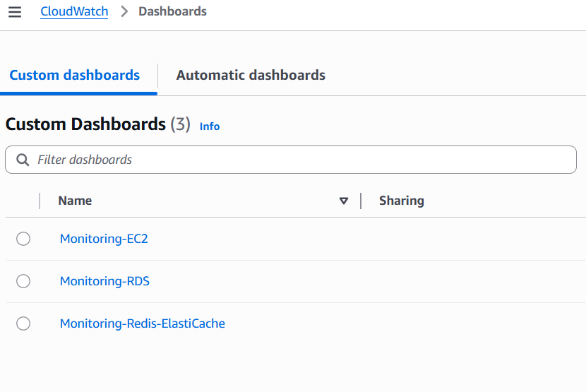
Task: Click the Name column header
Action: (x=75, y=201)
